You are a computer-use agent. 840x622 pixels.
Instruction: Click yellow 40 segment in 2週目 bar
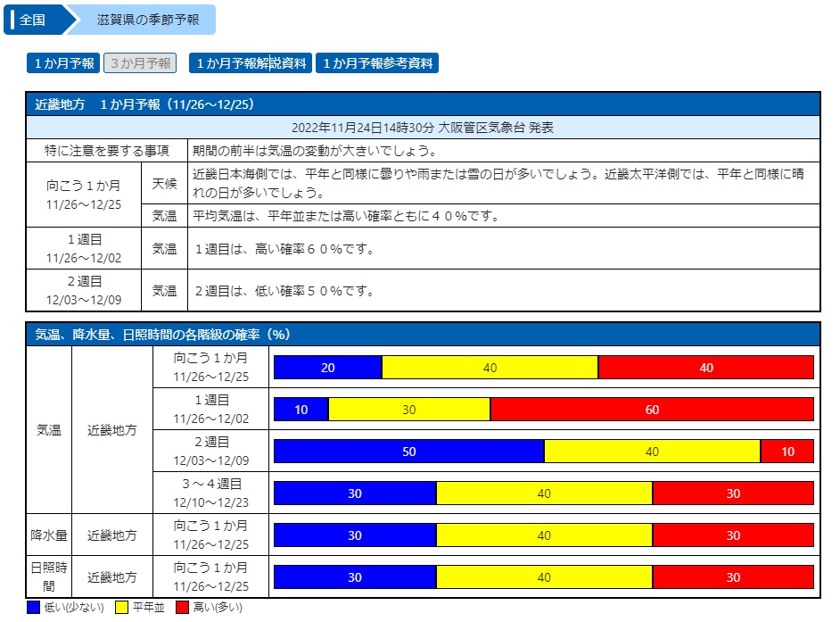(x=652, y=452)
